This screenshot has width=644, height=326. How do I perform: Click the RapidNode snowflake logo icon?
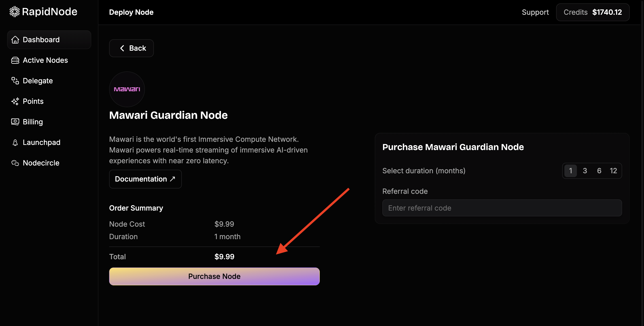15,12
